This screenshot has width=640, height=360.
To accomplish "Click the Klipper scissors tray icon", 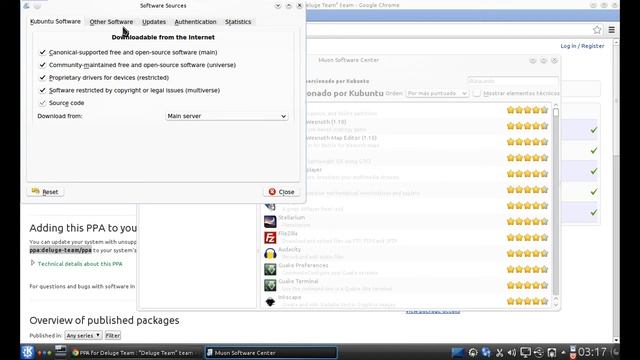I will coord(499,352).
